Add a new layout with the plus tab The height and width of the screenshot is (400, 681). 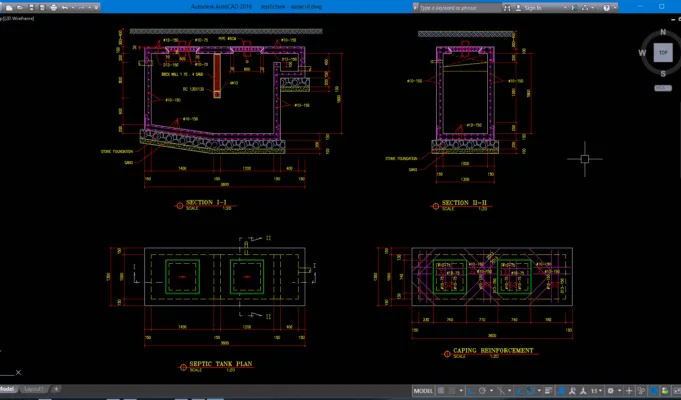[x=56, y=389]
